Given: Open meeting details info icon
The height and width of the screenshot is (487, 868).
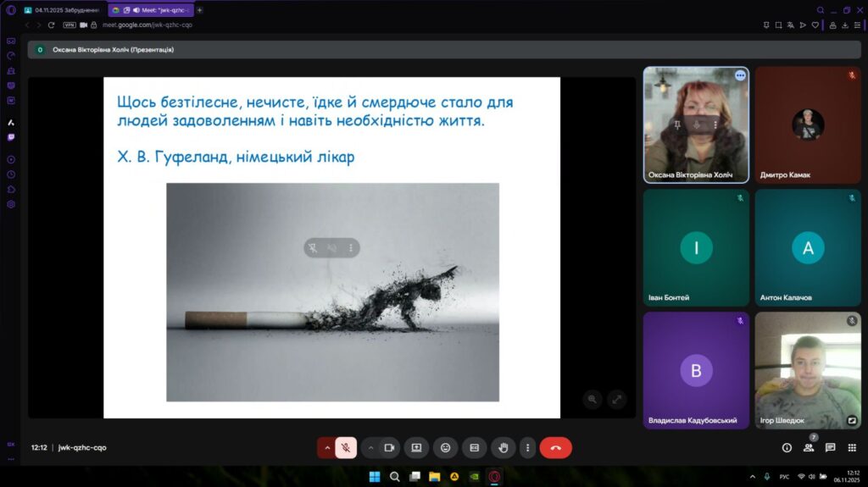Looking at the screenshot, I should (x=787, y=447).
